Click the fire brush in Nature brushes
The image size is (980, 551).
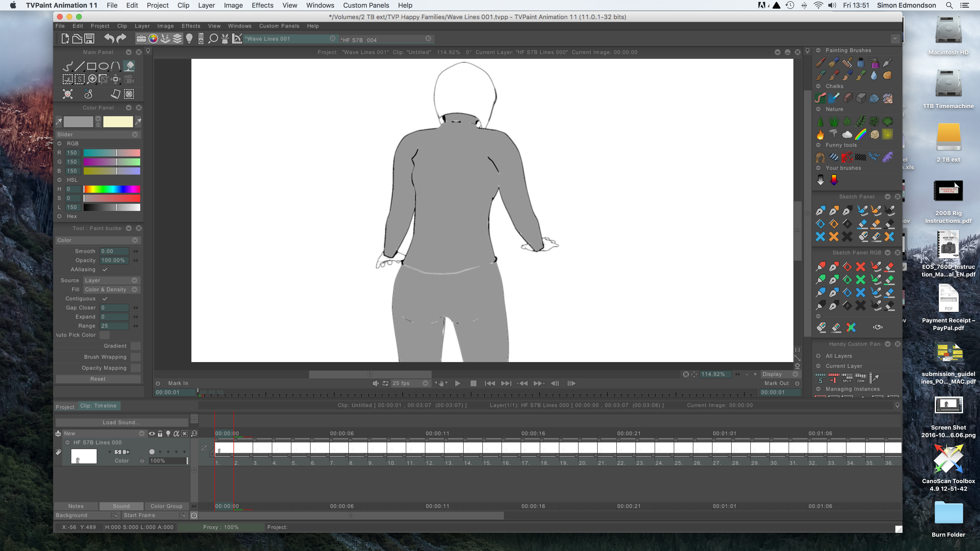click(x=820, y=134)
